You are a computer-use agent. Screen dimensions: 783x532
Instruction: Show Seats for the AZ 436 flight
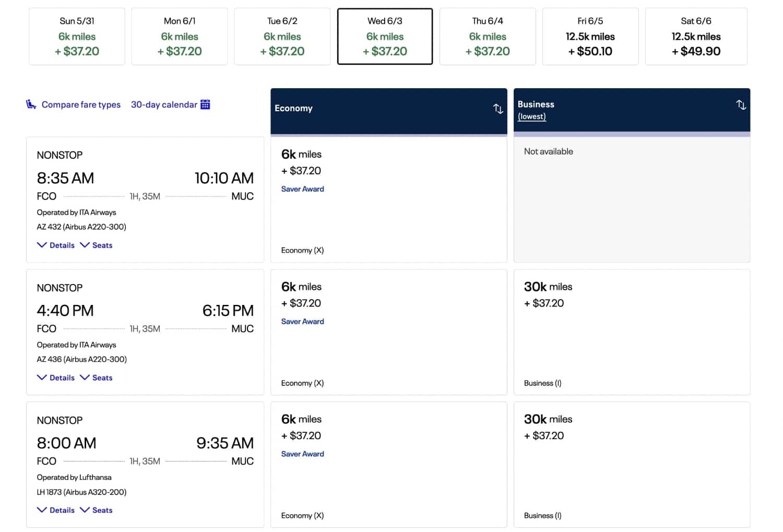click(x=97, y=378)
